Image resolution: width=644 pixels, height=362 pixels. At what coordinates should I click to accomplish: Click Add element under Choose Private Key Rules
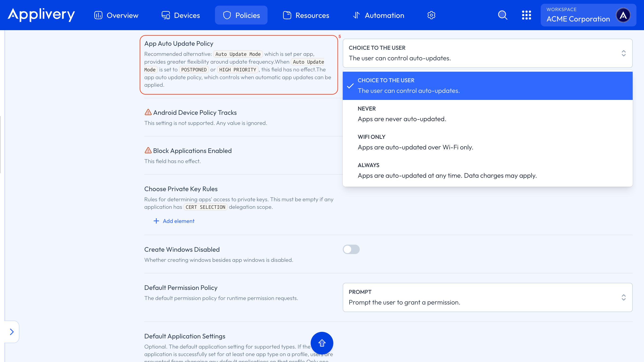click(174, 221)
